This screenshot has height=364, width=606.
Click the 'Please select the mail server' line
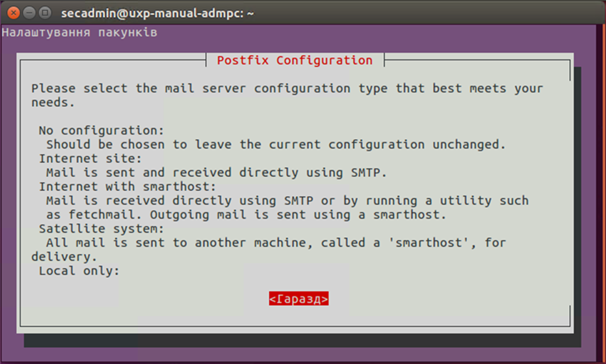coord(287,89)
